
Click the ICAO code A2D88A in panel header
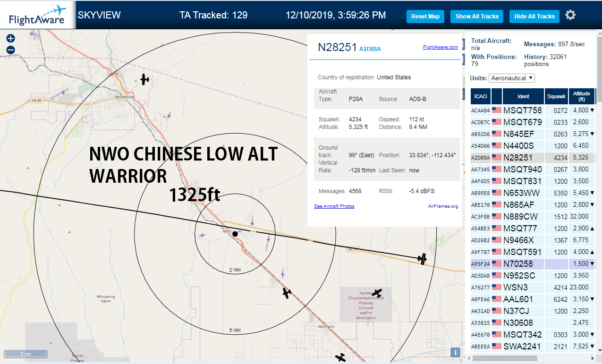click(x=370, y=49)
